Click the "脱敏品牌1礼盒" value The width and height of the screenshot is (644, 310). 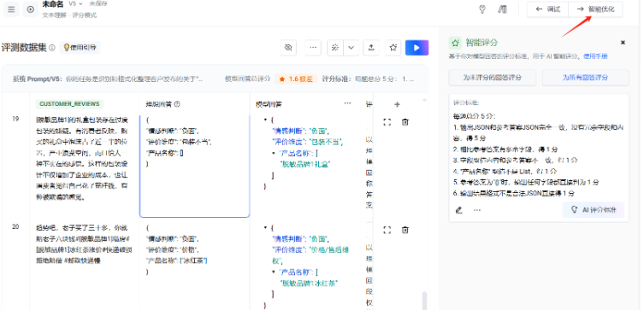click(x=304, y=164)
